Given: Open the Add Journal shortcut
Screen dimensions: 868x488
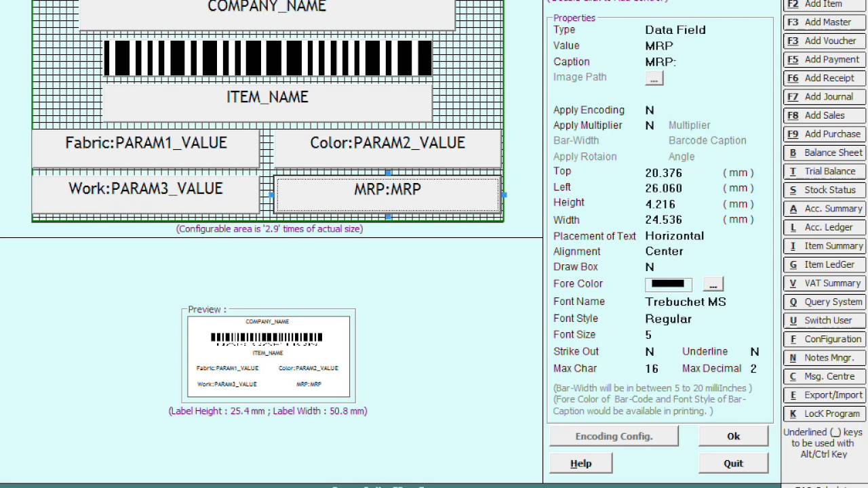Looking at the screenshot, I should pyautogui.click(x=824, y=97).
